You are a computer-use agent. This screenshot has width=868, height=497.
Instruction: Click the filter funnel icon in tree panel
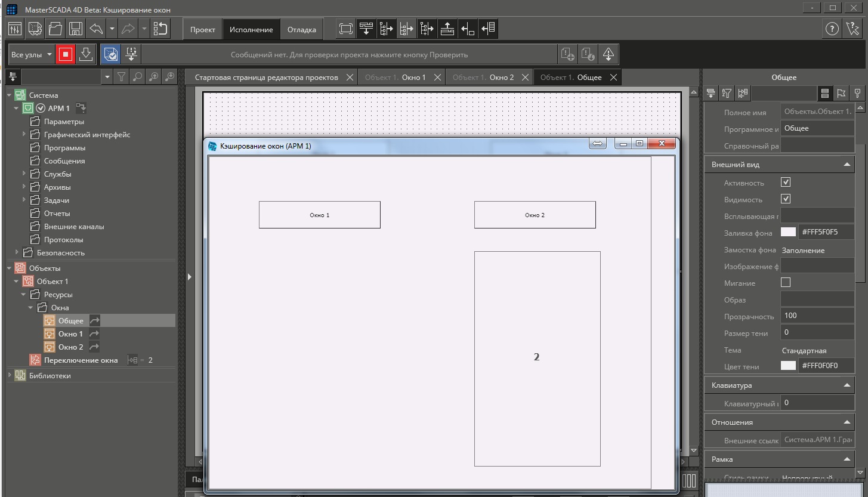tap(121, 76)
